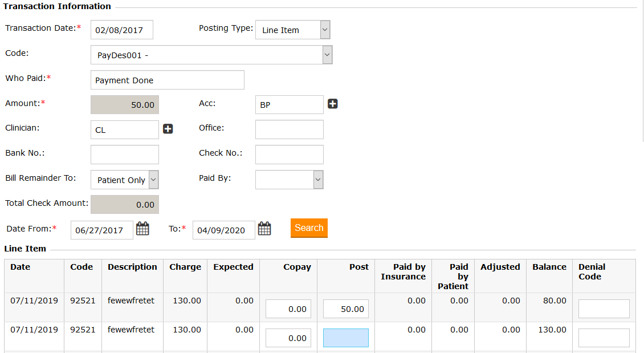Click the Balance column header
The image size is (644, 353).
tap(549, 267)
